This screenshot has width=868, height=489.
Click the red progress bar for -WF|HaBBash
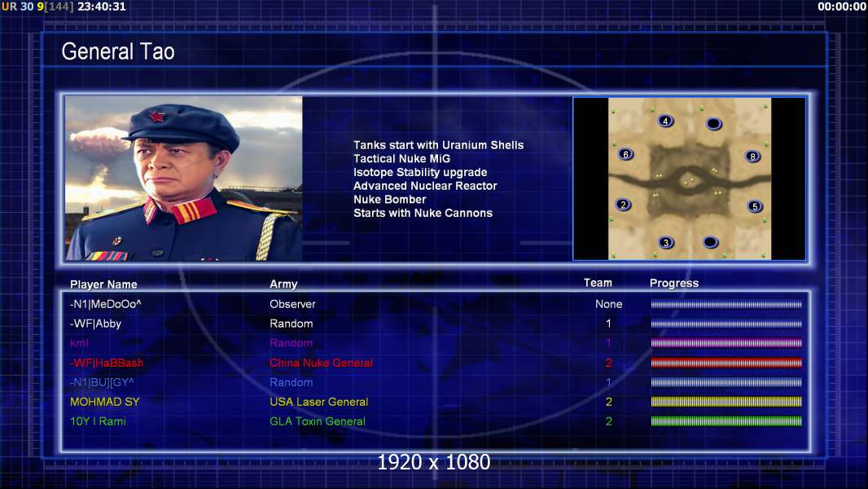tap(726, 363)
